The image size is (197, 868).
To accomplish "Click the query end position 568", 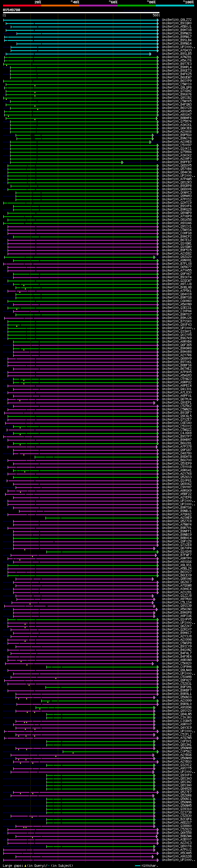I will [155, 15].
